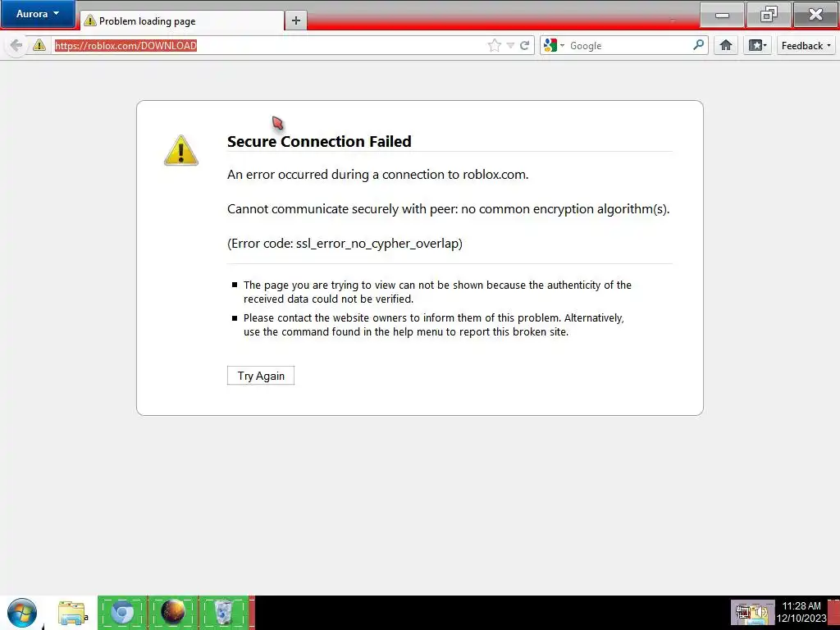840x630 pixels.
Task: Open a new tab with plus button
Action: coord(295,21)
